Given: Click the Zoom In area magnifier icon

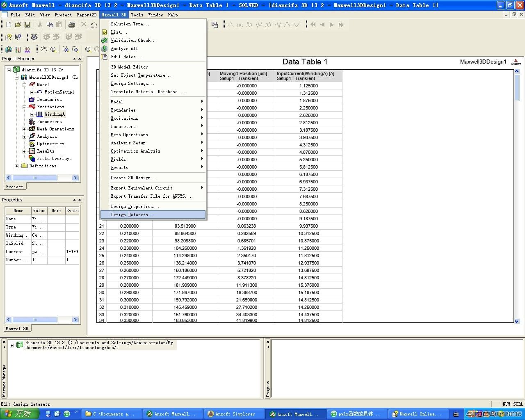Looking at the screenshot, I should 66,49.
